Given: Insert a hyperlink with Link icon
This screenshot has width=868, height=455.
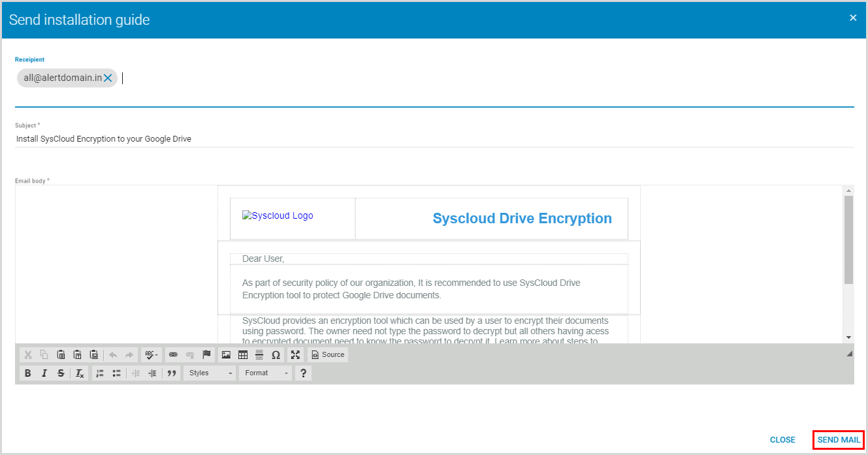Looking at the screenshot, I should [x=173, y=354].
